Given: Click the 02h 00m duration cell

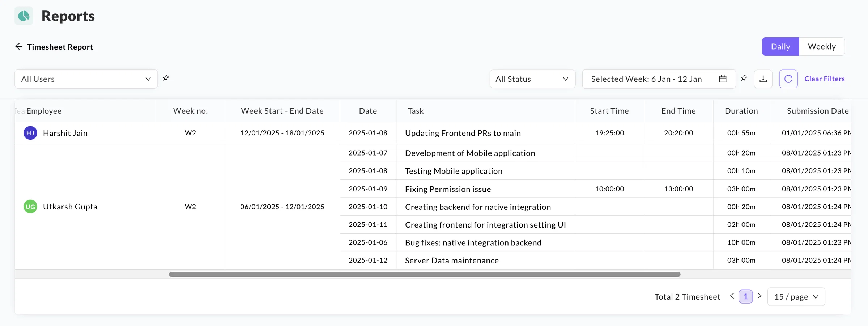Looking at the screenshot, I should coord(741,225).
